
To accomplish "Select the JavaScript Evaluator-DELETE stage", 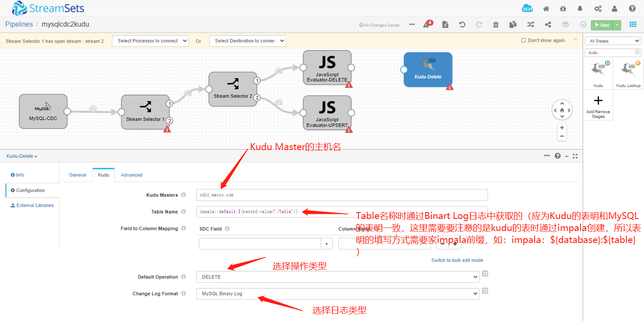I will [x=327, y=68].
